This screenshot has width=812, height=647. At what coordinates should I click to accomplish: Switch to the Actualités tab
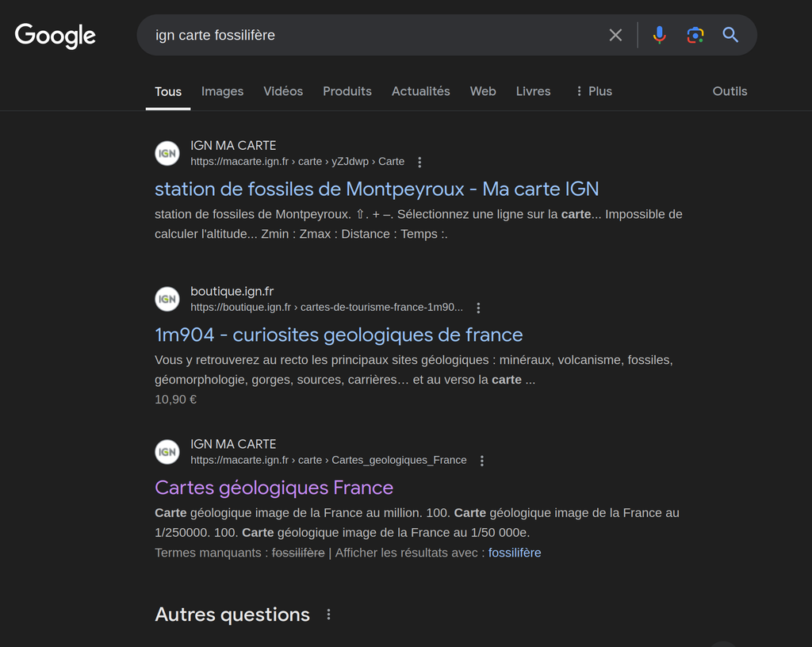tap(420, 91)
